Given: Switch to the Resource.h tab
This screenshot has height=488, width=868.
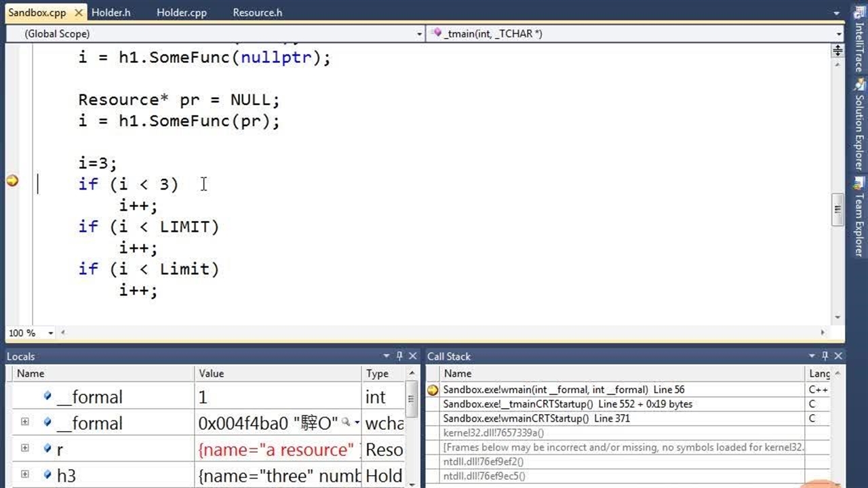Looking at the screenshot, I should click(x=257, y=13).
